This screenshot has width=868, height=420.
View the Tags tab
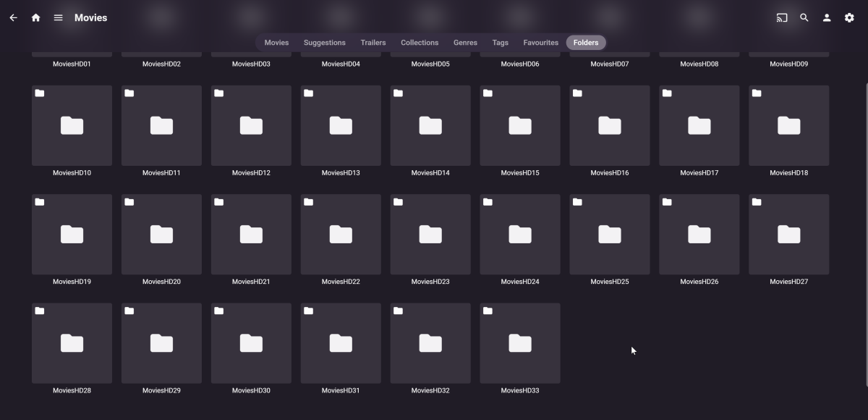pyautogui.click(x=500, y=42)
